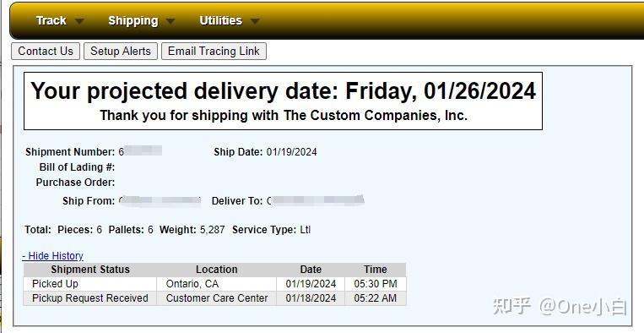Click the Contact Us button
This screenshot has height=333, width=644.
pos(46,51)
